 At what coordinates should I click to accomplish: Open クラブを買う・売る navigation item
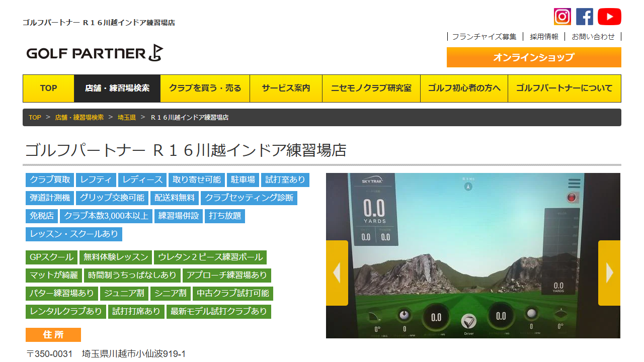point(205,88)
